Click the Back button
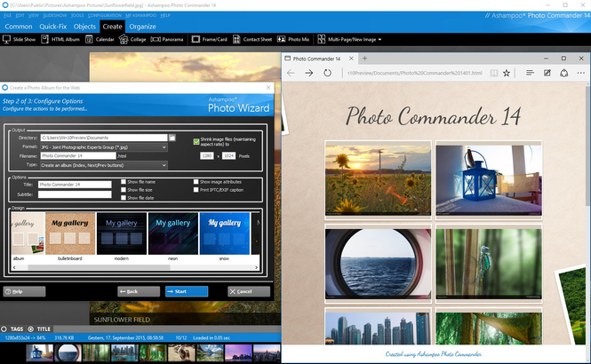591x364 pixels. coord(139,291)
